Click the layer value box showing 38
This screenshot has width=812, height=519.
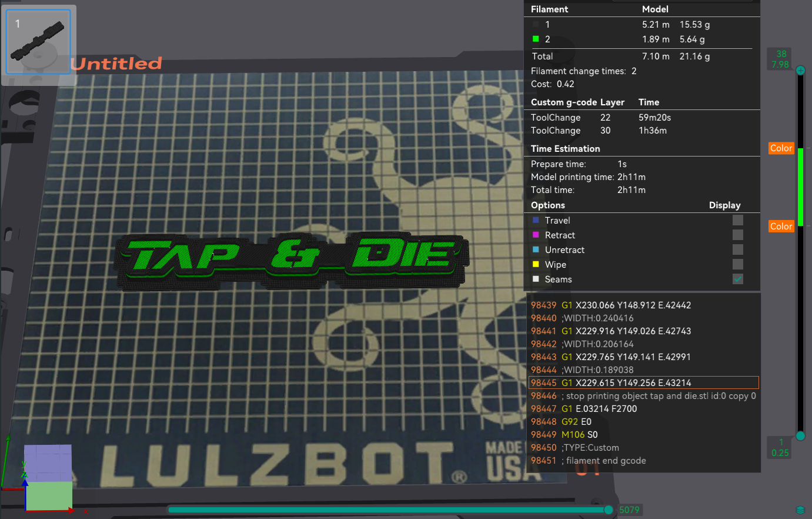click(779, 59)
